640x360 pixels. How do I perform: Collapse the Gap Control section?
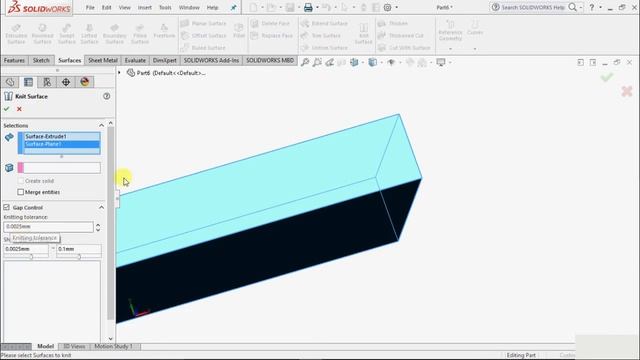click(x=101, y=207)
